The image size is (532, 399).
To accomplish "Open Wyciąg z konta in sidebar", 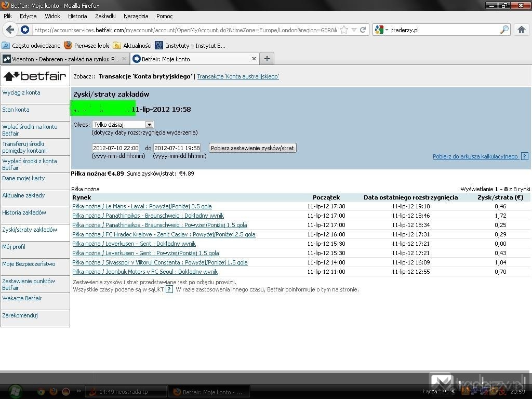I will pos(21,92).
